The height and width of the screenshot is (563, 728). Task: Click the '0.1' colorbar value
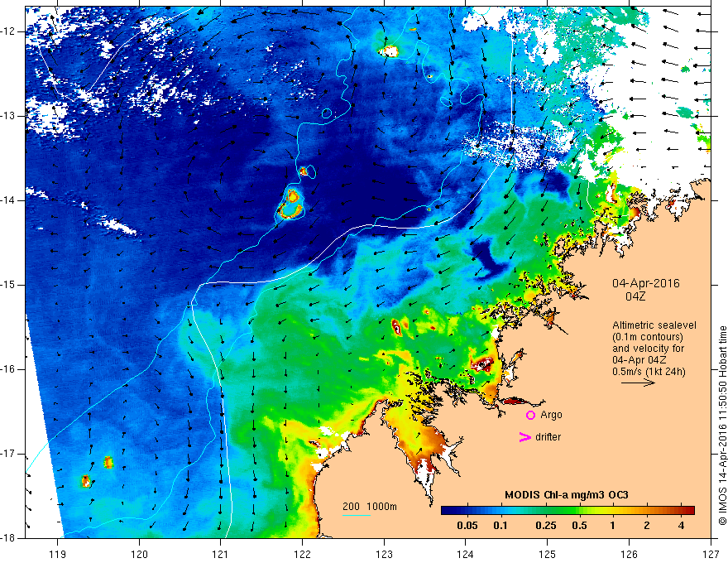click(x=500, y=526)
